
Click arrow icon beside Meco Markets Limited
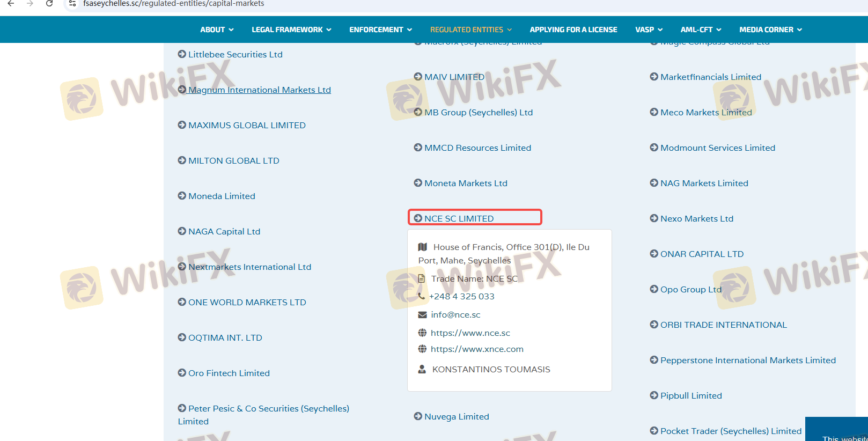tap(654, 112)
